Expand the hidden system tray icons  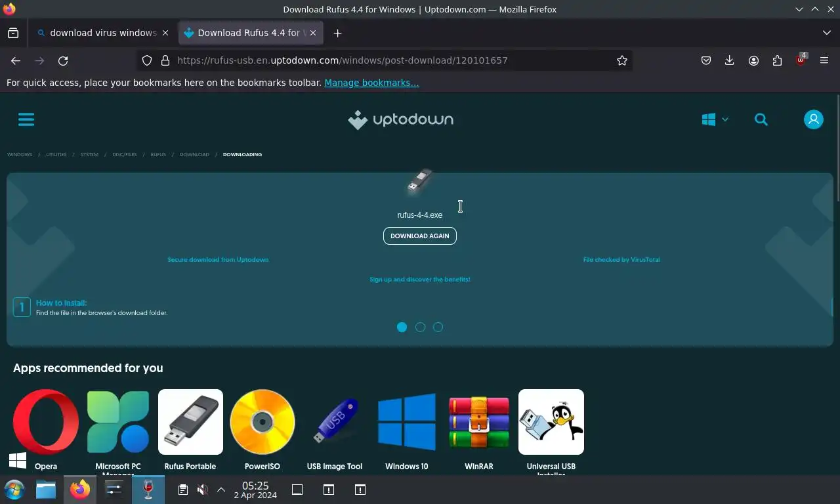click(x=221, y=490)
